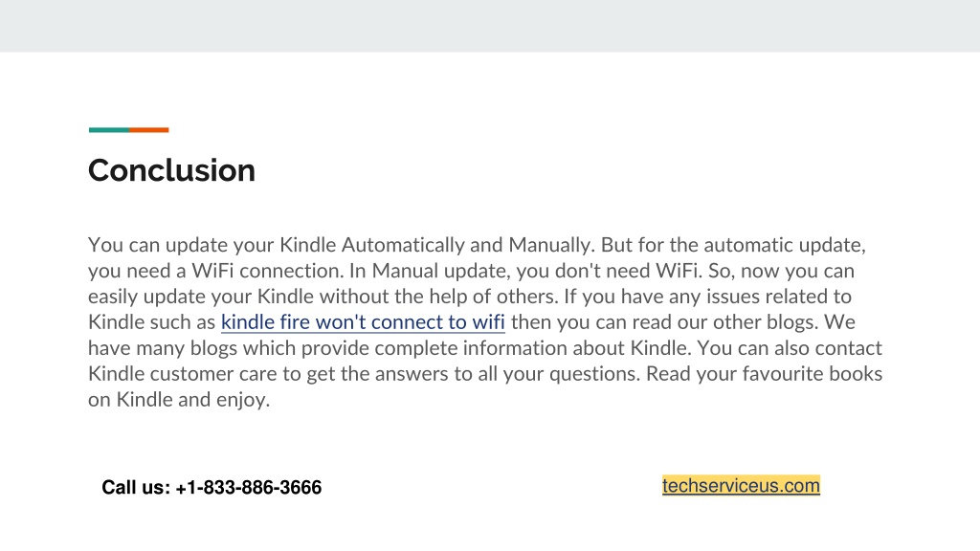
Task: Click the "Conclusion" heading
Action: [172, 170]
